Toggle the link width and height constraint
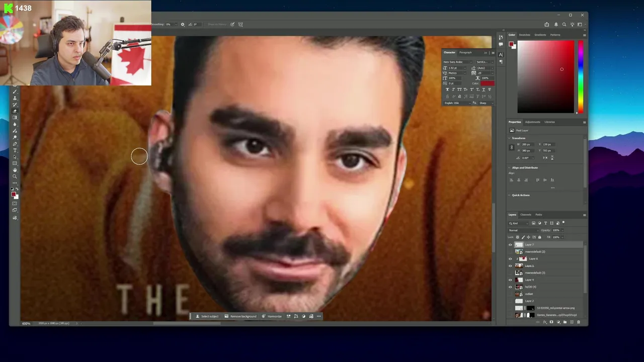Viewport: 644px width, 362px height. [x=512, y=147]
